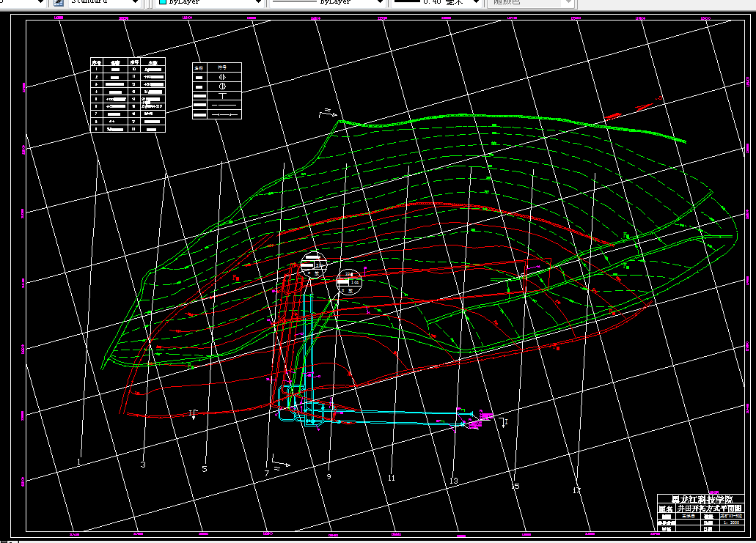Screen dimensions: 756x543
Task: Select the symbol legend table with 符号 header
Action: tap(217, 91)
